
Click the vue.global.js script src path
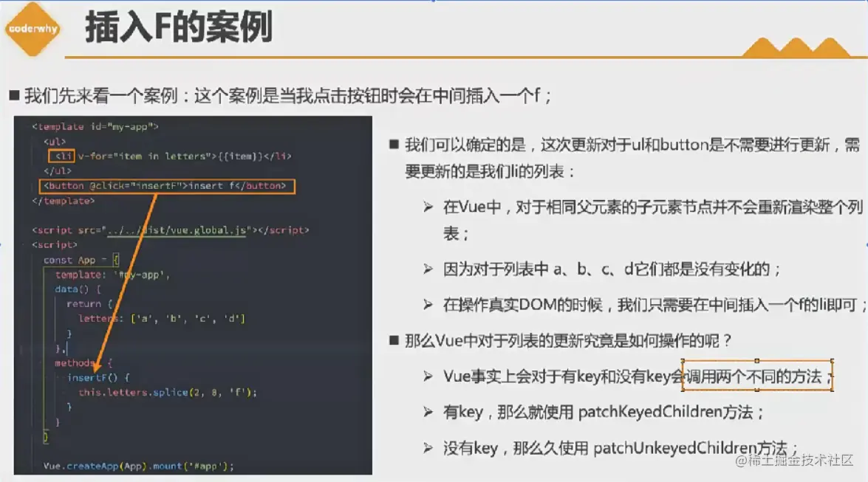tap(177, 230)
